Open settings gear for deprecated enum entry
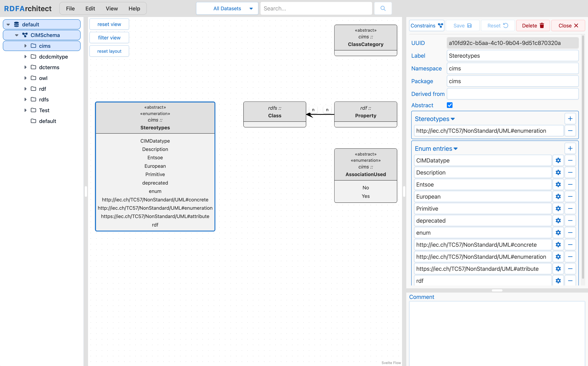 coord(558,221)
